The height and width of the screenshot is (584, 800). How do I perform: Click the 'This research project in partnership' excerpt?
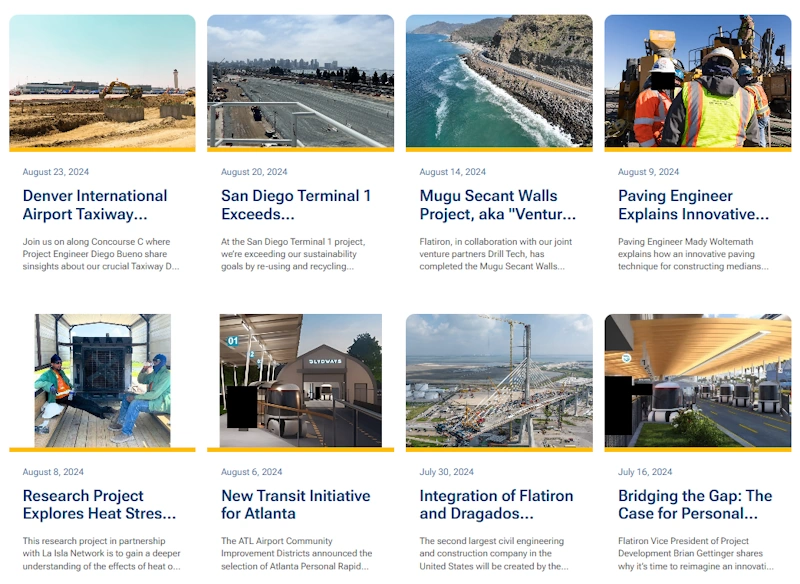[x=102, y=553]
